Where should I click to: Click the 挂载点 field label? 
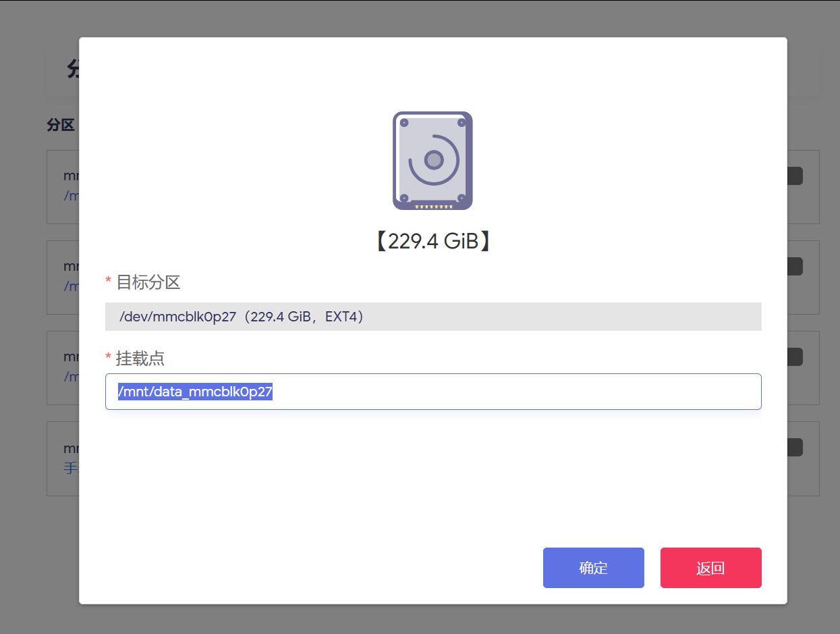pyautogui.click(x=140, y=359)
